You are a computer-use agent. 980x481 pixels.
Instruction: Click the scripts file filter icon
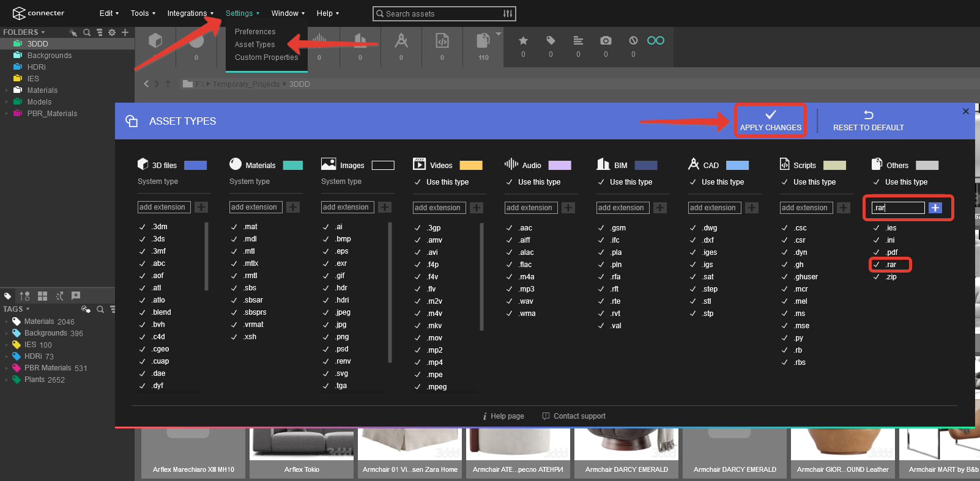pos(442,41)
